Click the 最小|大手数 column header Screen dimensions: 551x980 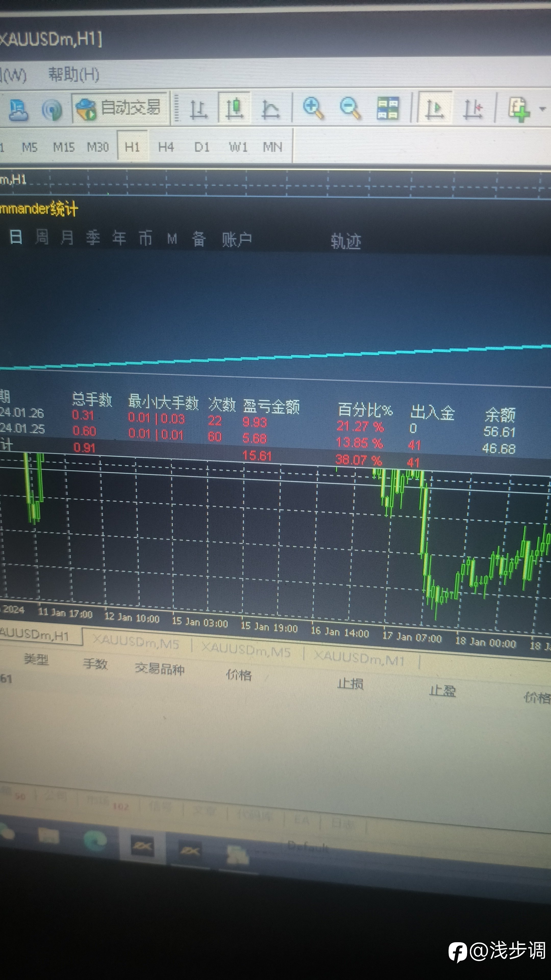point(163,402)
